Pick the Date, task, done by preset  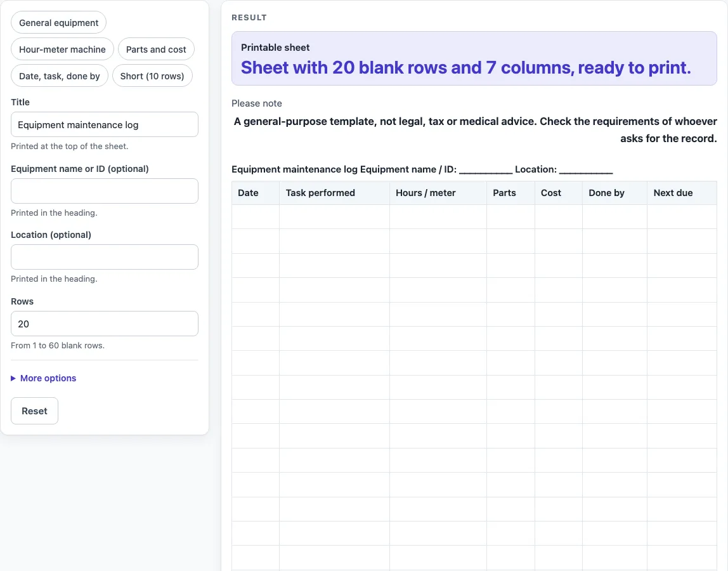pos(60,75)
